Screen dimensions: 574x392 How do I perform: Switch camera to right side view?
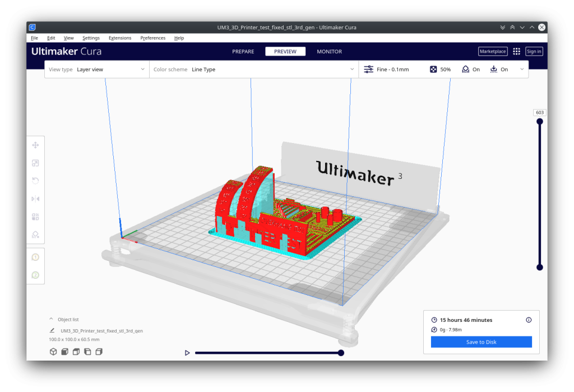tap(99, 352)
